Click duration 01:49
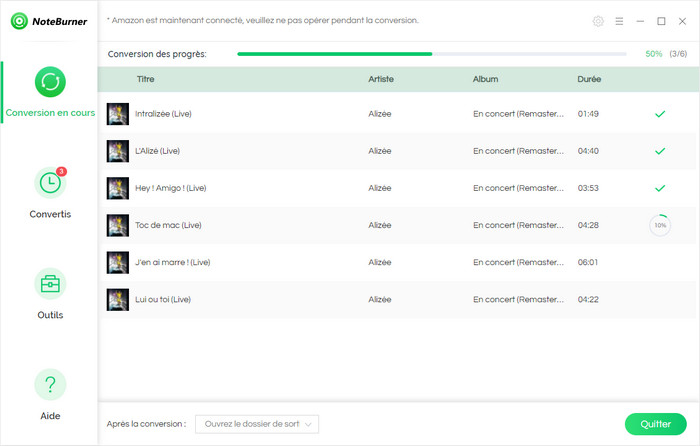 (588, 114)
